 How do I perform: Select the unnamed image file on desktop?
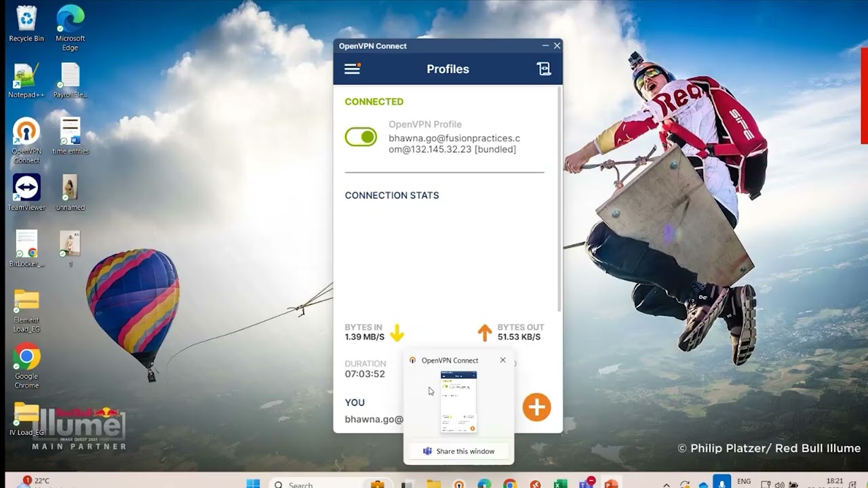click(x=71, y=192)
